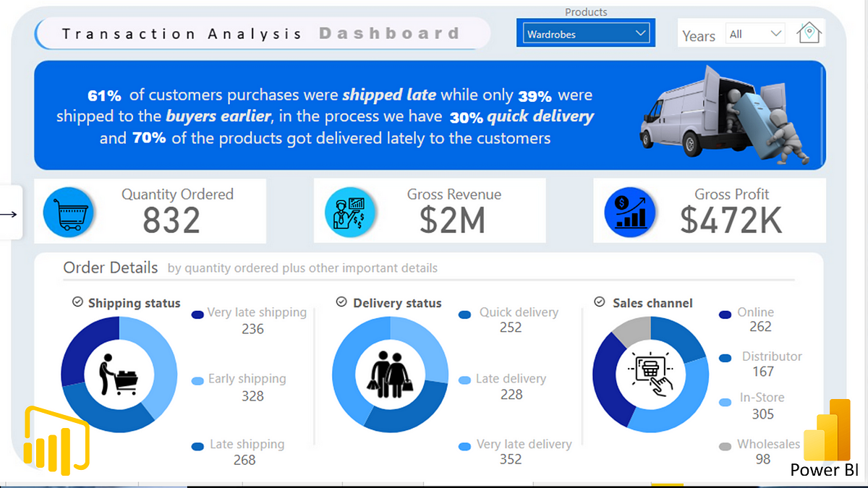Screen dimensions: 868x488
Task: Click the Gross Profit growth chart icon
Action: coord(629,212)
